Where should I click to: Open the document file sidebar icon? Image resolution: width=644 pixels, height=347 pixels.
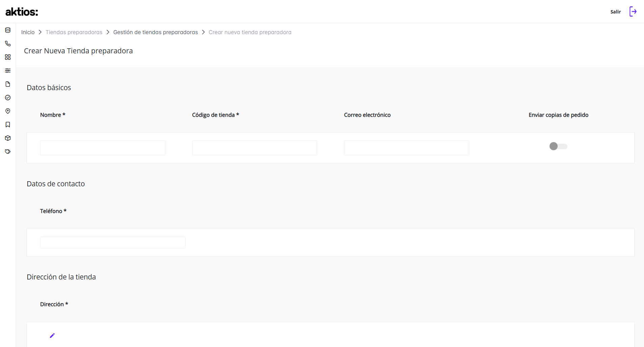click(8, 84)
